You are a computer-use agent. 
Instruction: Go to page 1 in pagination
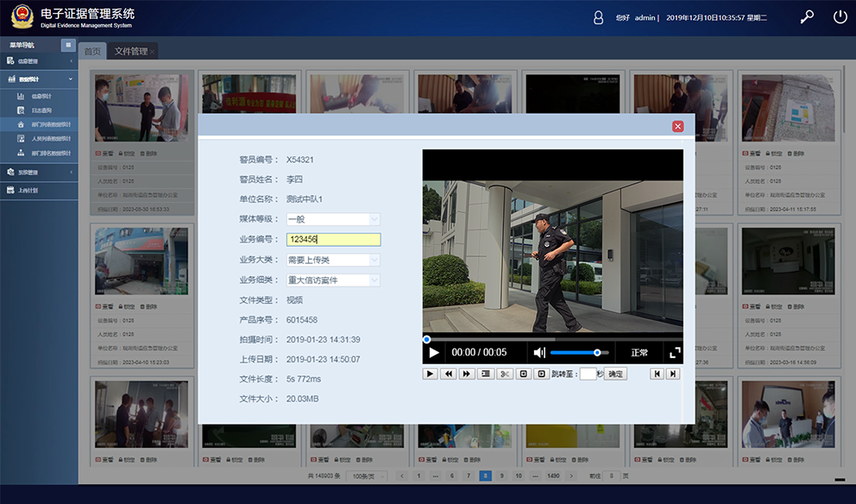pos(419,476)
